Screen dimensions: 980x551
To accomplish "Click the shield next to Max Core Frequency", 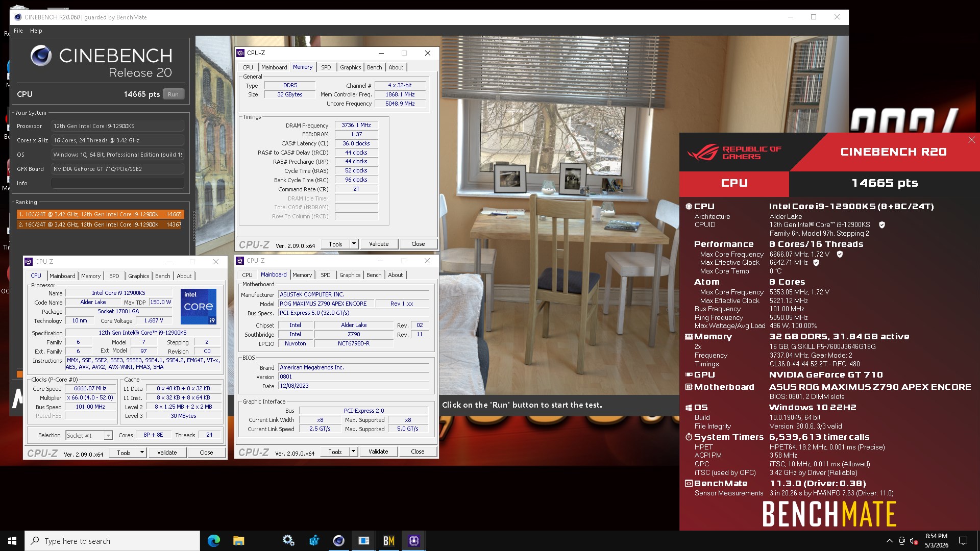I will [x=840, y=254].
